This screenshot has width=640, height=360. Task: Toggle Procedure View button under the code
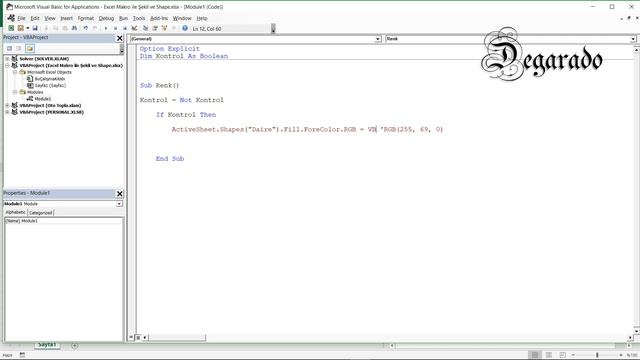(x=132, y=338)
